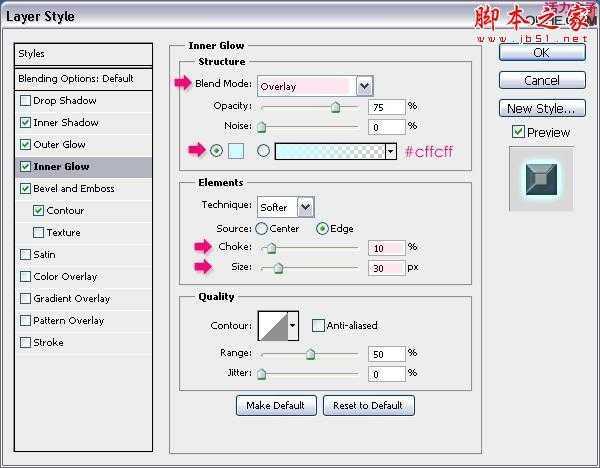Open the Styles panel entry
Image resolution: width=600 pixels, height=468 pixels.
click(83, 54)
